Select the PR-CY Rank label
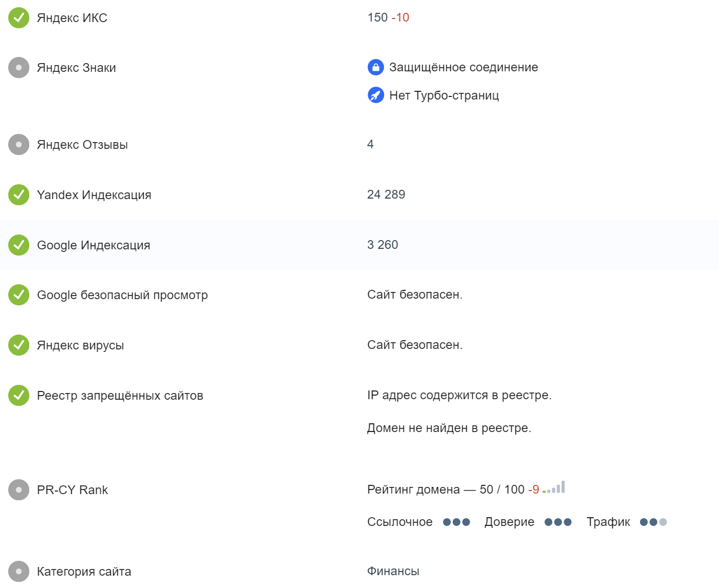 (x=72, y=490)
